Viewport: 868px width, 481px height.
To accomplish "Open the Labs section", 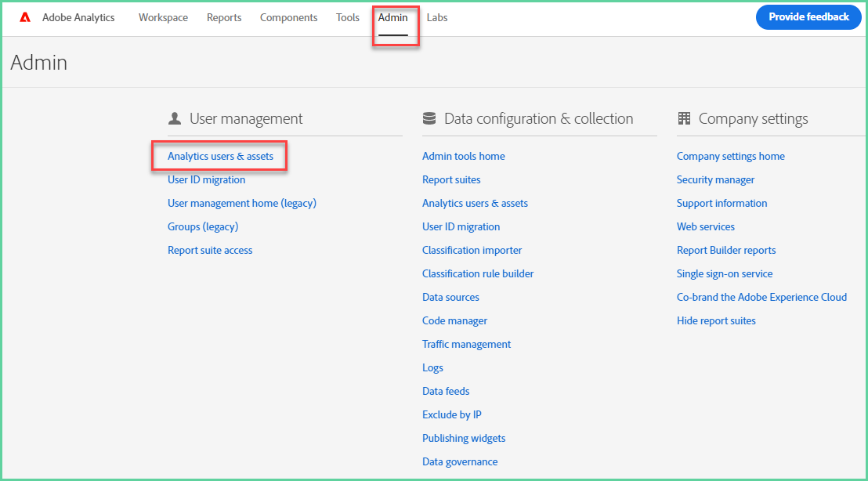I will [x=436, y=16].
